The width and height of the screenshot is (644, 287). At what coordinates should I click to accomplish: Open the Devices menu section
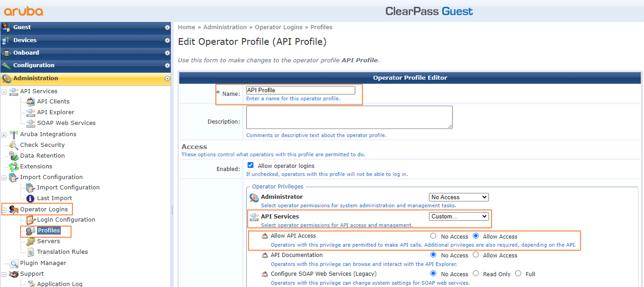pos(85,40)
